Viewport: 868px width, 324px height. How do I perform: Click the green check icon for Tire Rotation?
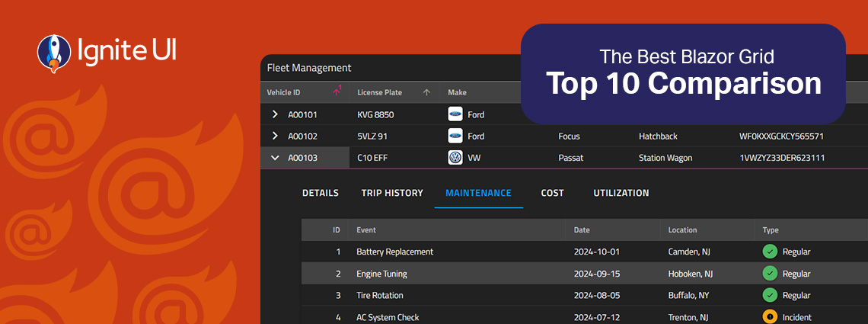point(770,295)
